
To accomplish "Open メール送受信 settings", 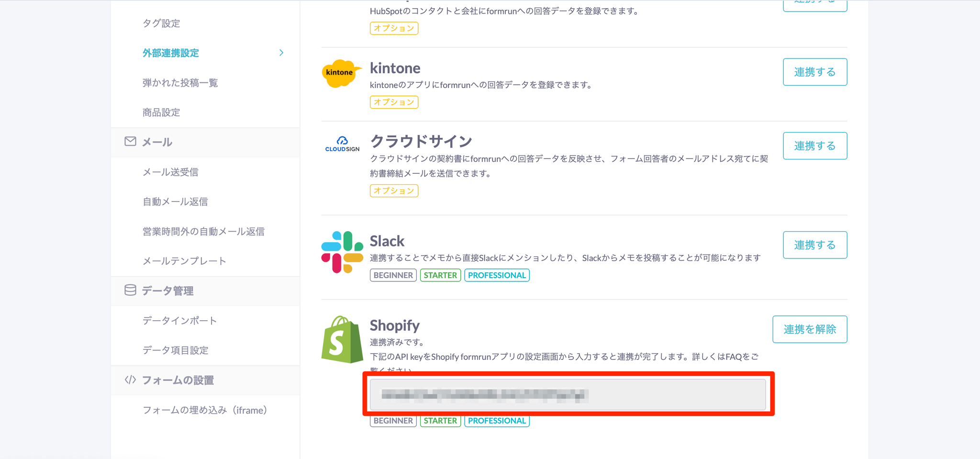I will (170, 172).
